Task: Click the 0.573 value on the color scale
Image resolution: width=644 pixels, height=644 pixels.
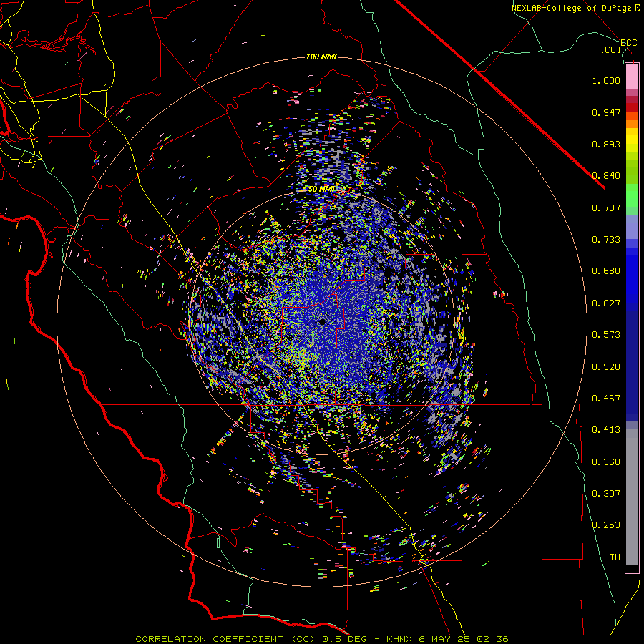Action: click(x=606, y=335)
